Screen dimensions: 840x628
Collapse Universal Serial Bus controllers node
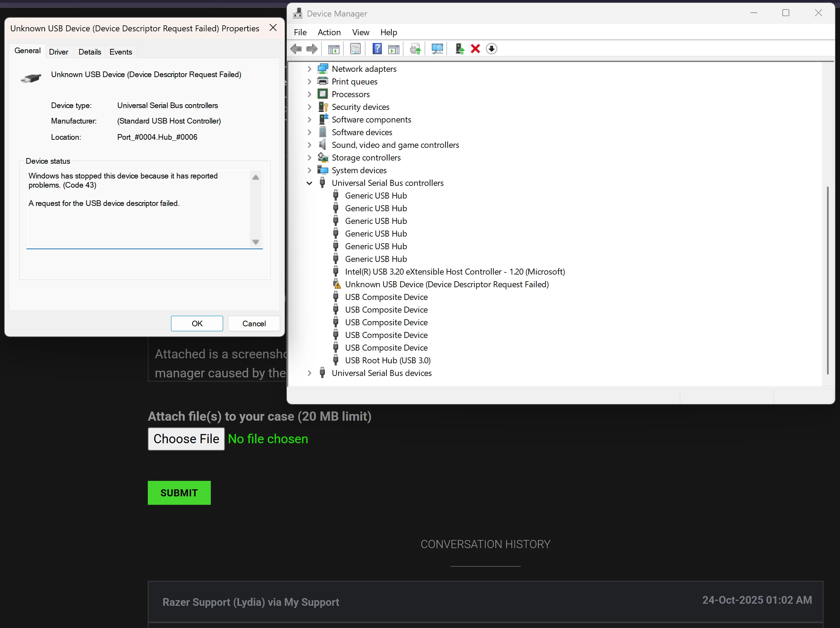[x=309, y=183]
